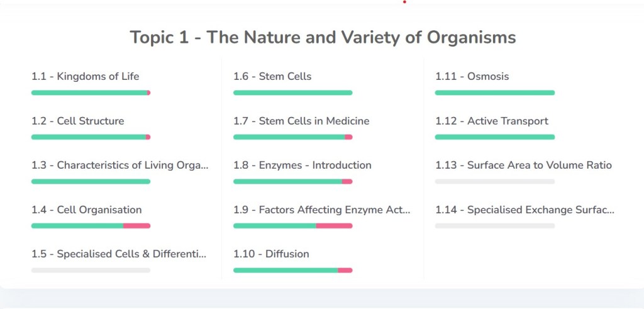Image resolution: width=644 pixels, height=309 pixels.
Task: Go to 1.4 Cell Organisation
Action: pyautogui.click(x=87, y=210)
